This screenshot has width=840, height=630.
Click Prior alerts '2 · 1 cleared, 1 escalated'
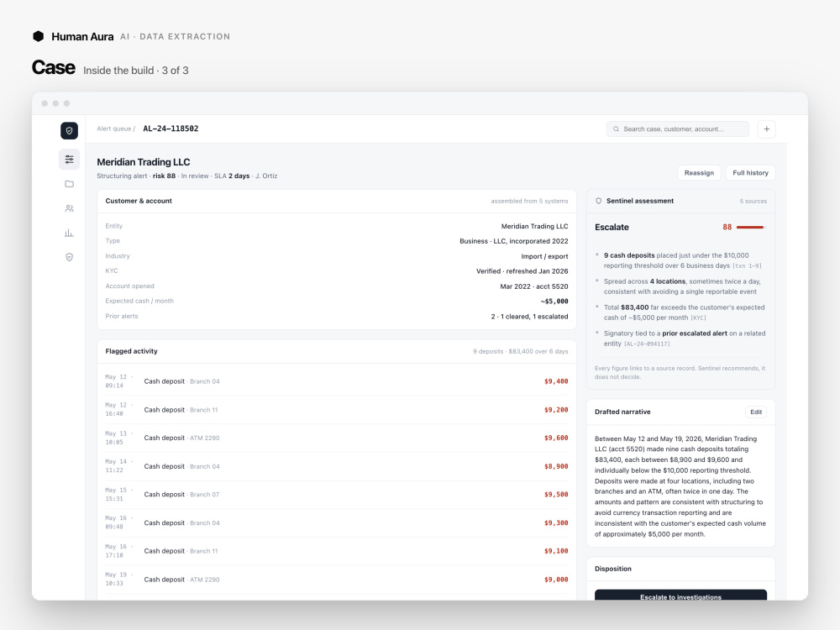tap(529, 317)
